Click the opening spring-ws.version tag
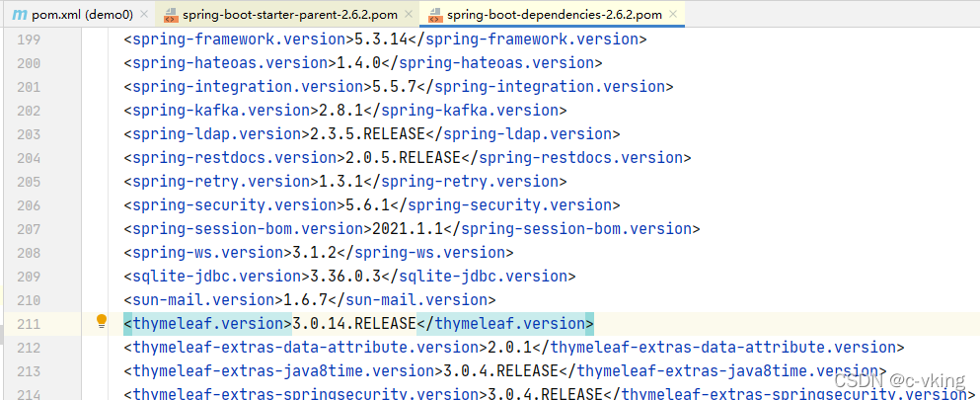980x400 pixels. [x=208, y=253]
